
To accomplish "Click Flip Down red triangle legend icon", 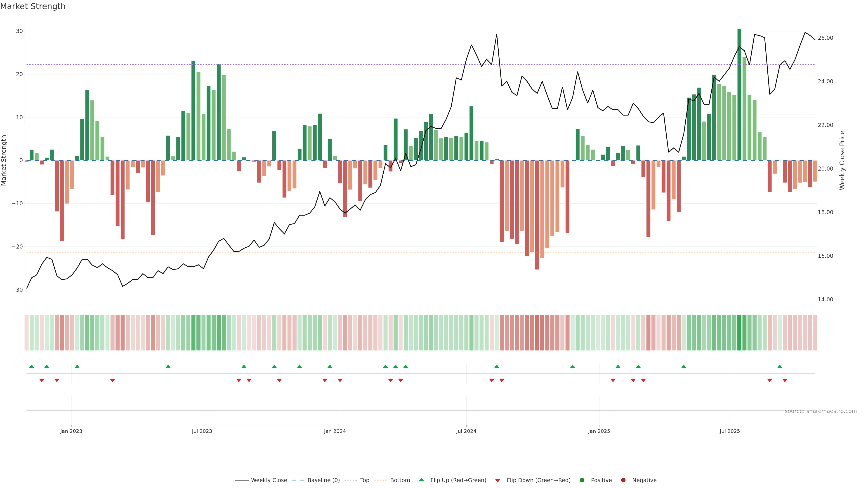I will point(498,480).
